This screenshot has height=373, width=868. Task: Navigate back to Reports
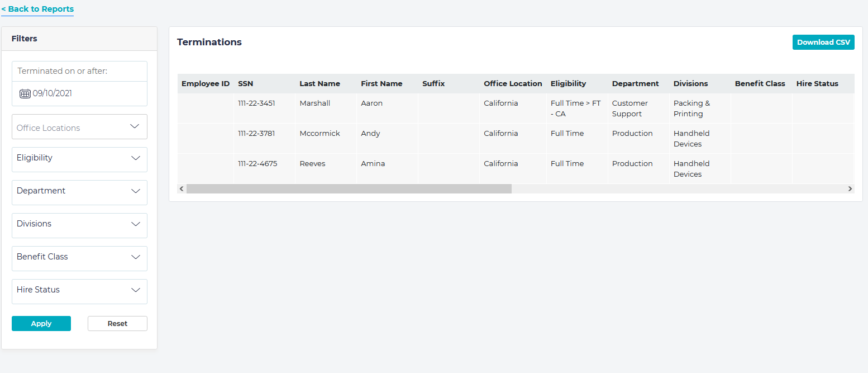(37, 9)
